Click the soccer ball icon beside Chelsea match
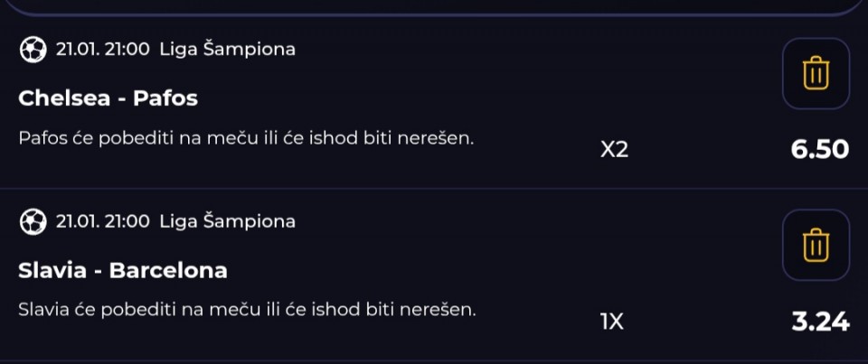This screenshot has height=364, width=868. (33, 50)
